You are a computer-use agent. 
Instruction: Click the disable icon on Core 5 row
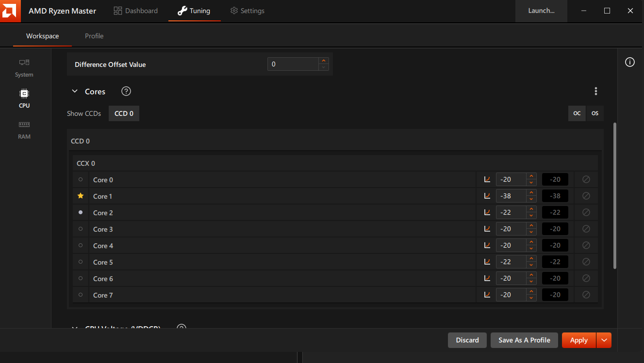pos(586,262)
